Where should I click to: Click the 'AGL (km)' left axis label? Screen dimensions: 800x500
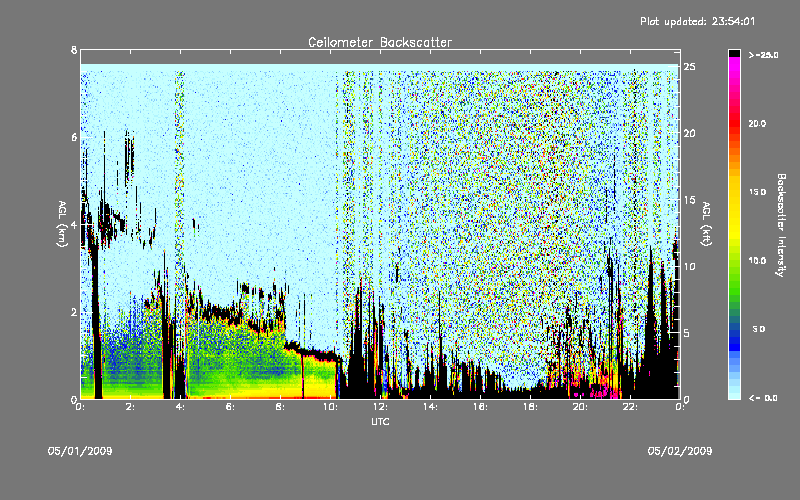pos(62,224)
